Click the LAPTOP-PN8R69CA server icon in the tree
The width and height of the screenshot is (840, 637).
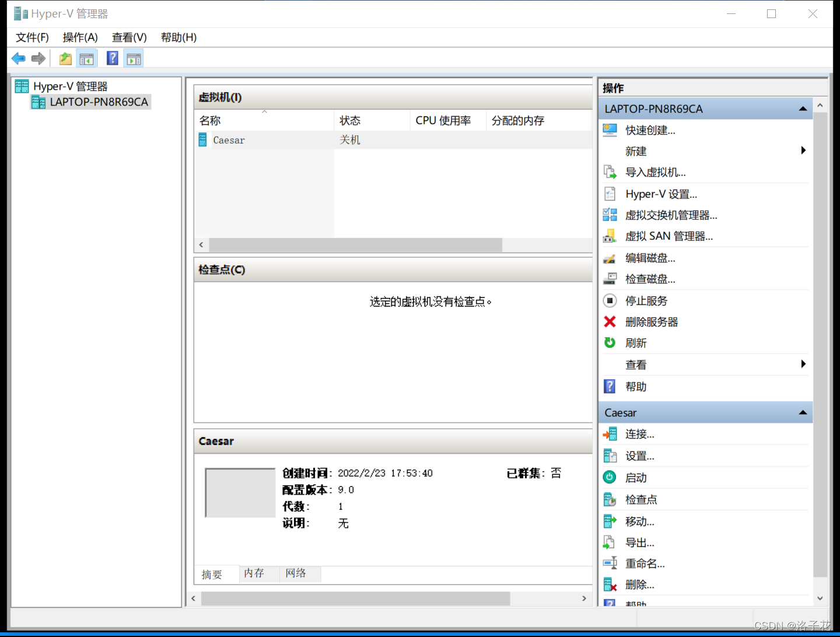(38, 102)
